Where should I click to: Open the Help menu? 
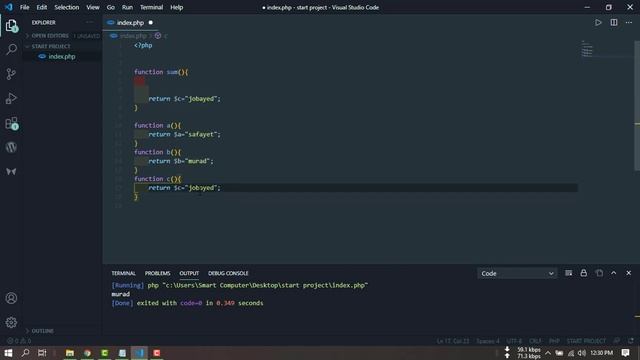(176, 7)
